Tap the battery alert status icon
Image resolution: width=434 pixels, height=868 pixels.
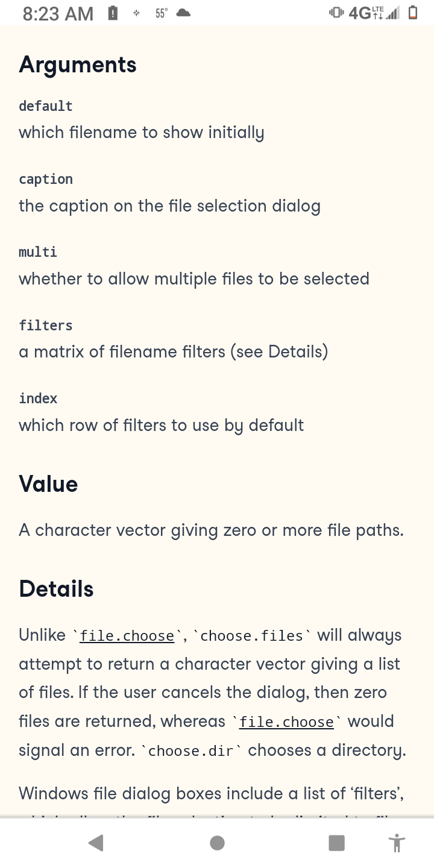tap(112, 13)
